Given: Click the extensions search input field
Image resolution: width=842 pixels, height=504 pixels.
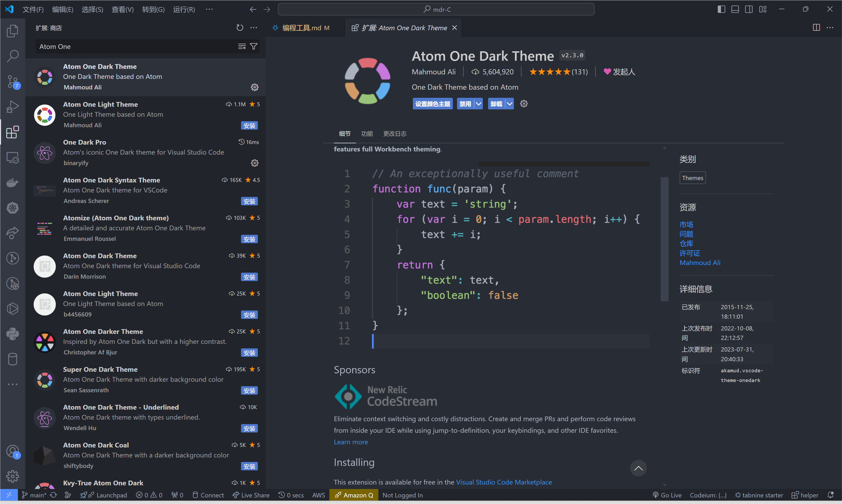Looking at the screenshot, I should click(136, 46).
